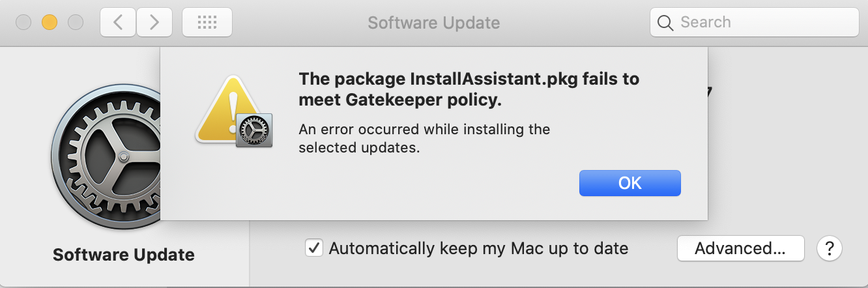Click the magnifying glass search icon
The width and height of the screenshot is (868, 288).
pos(665,23)
